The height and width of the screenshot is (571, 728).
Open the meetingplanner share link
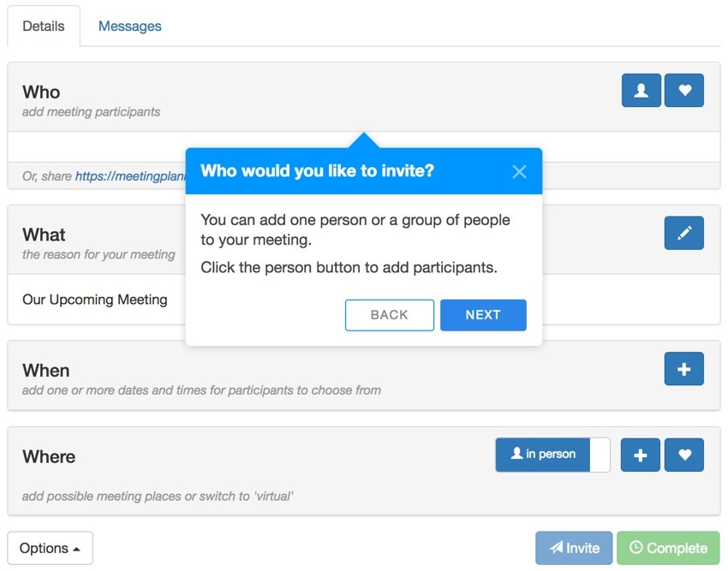pos(130,176)
